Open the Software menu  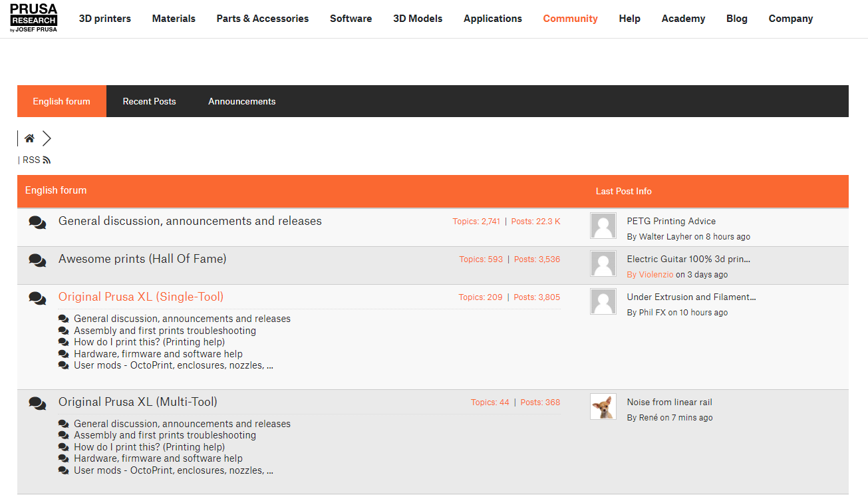click(351, 19)
